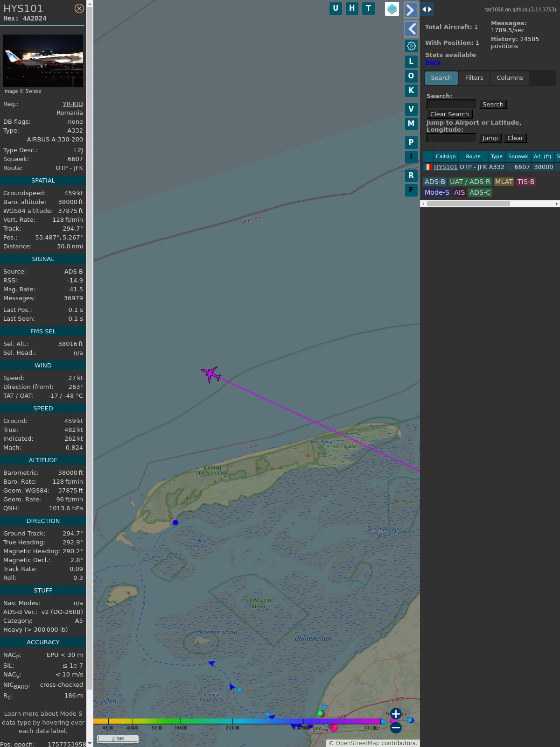This screenshot has width=560, height=747.
Task: Toggle the K map option button
Action: tap(411, 91)
